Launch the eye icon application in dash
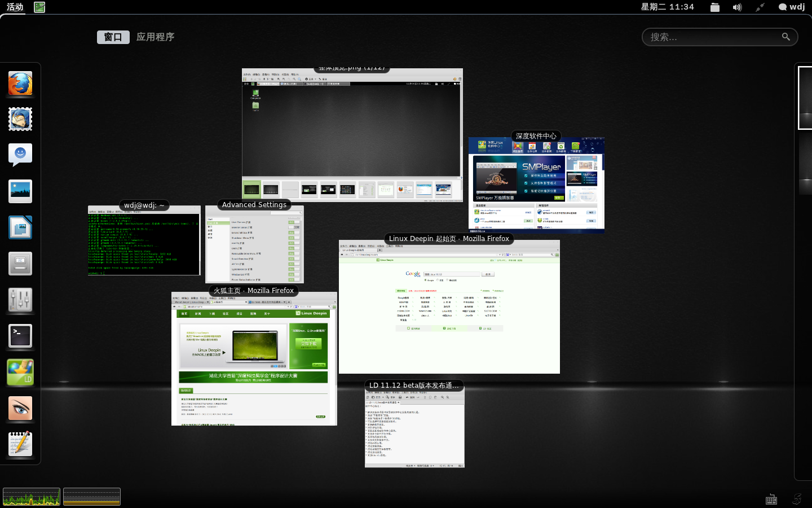This screenshot has width=812, height=508. click(20, 408)
